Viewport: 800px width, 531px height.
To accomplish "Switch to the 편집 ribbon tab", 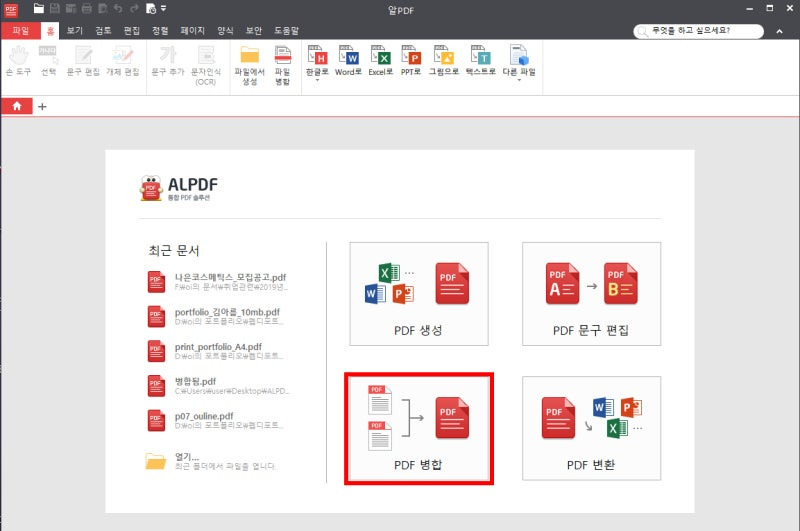I will pos(132,31).
